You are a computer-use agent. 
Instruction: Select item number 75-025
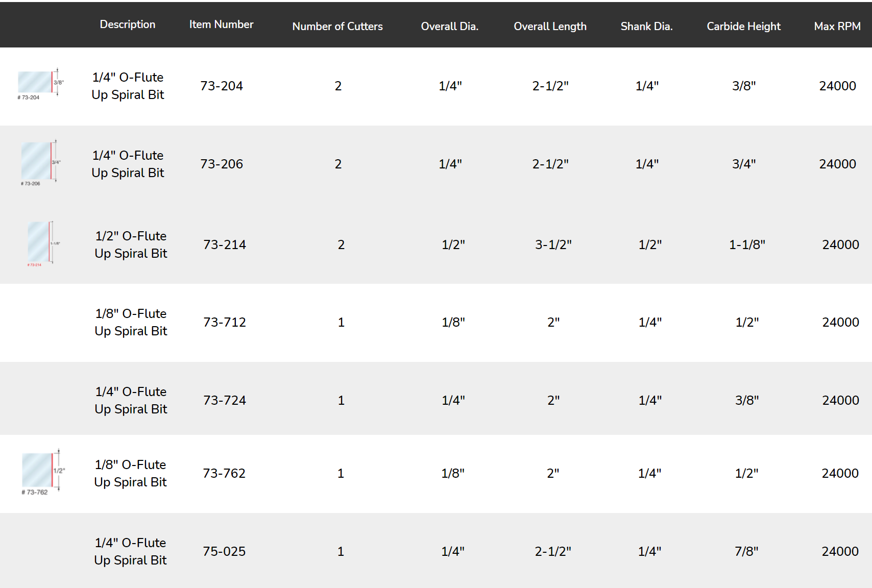[224, 552]
